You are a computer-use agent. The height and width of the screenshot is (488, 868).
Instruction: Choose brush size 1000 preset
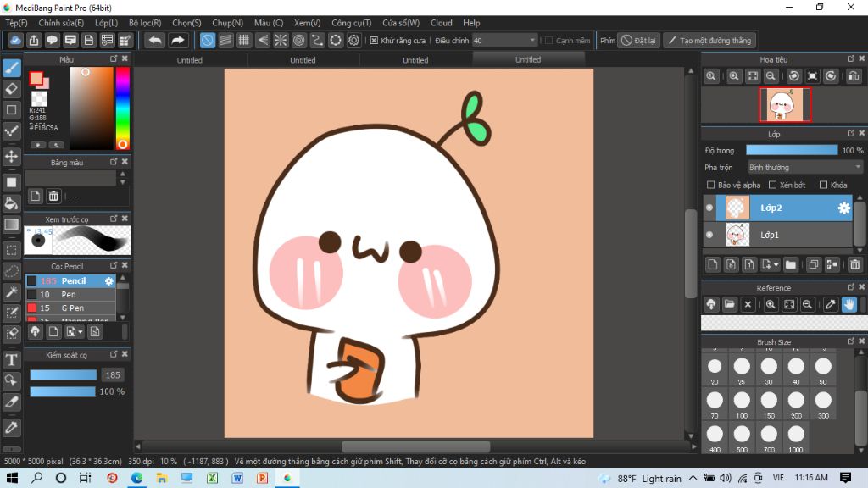coord(796,440)
